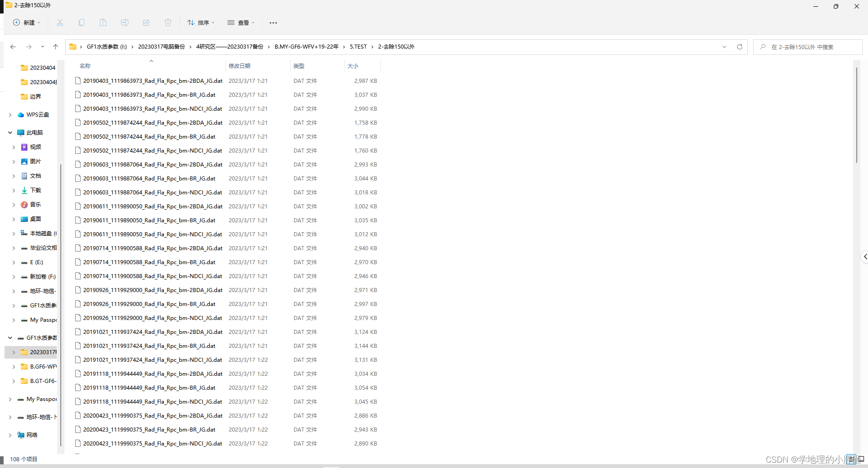Select file 20190603_1119887064_Rad_Fla_Rpc_bm-NDCI_JG.dat
Viewport: 868px width, 468px height.
tap(153, 193)
